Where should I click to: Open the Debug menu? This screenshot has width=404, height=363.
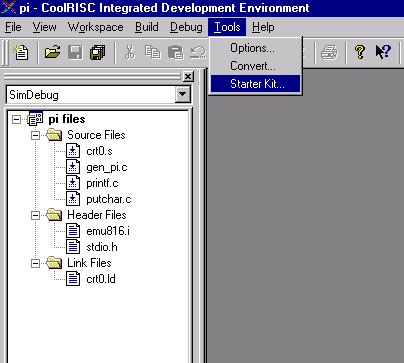point(186,27)
